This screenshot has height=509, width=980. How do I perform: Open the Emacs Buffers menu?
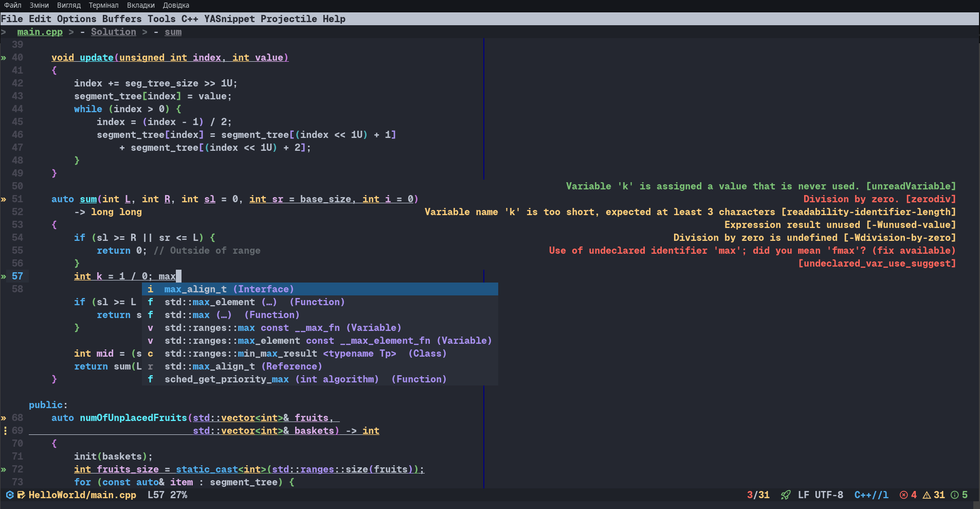[x=121, y=19]
